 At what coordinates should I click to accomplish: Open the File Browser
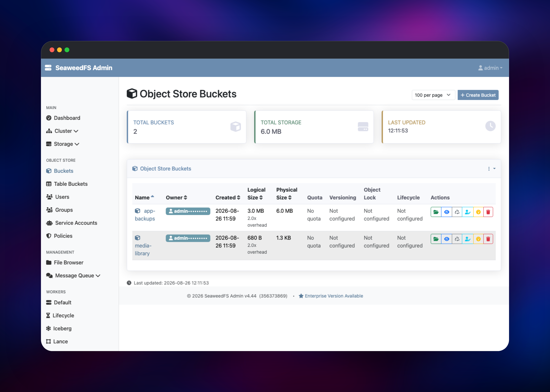pos(65,262)
